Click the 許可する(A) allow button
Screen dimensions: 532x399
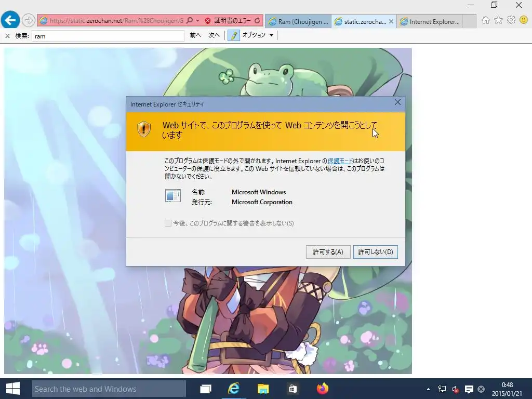click(328, 252)
